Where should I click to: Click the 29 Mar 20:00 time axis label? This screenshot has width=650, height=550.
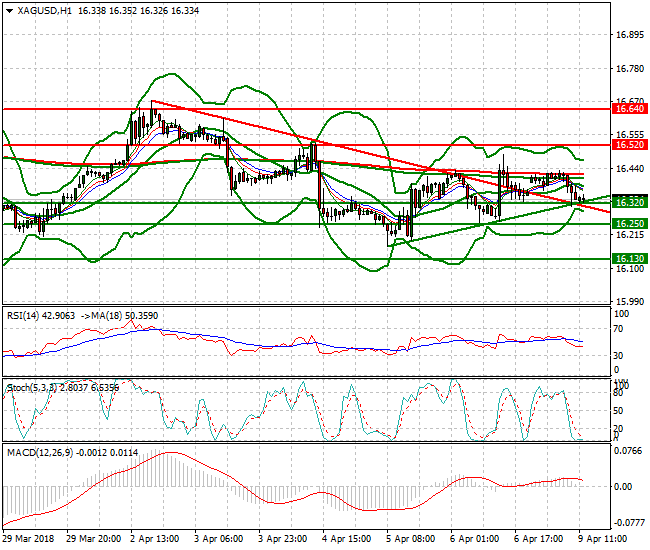94,539
